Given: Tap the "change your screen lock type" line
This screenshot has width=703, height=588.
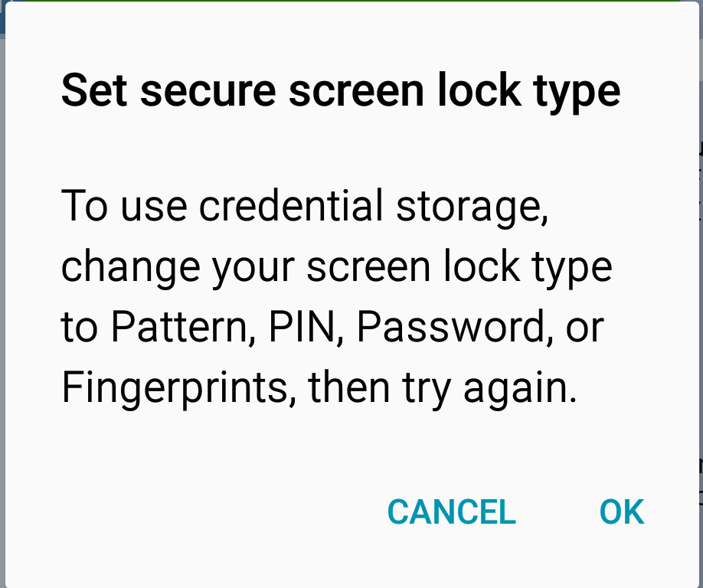Looking at the screenshot, I should 336,268.
